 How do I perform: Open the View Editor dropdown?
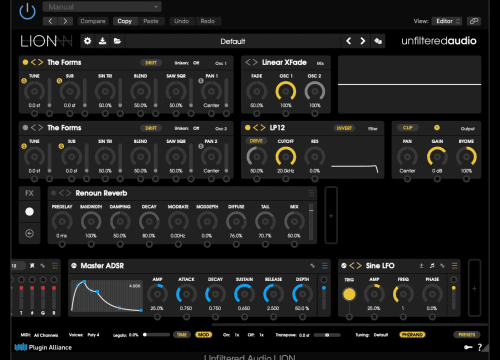coord(447,21)
